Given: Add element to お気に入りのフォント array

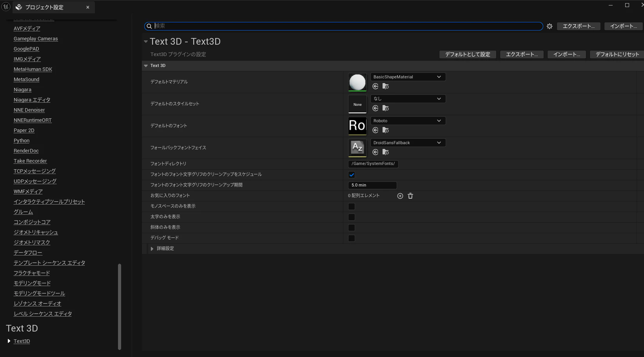Looking at the screenshot, I should (400, 196).
